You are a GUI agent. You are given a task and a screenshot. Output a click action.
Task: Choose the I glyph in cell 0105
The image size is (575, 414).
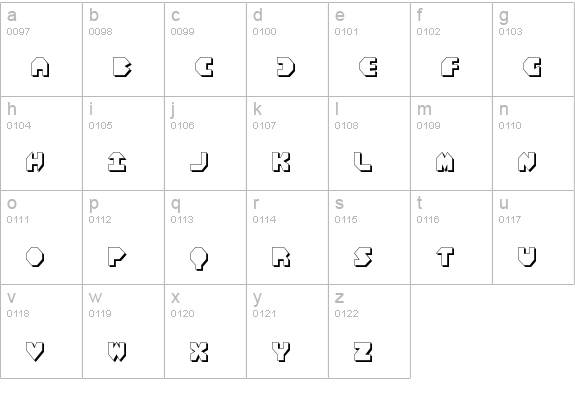(x=117, y=162)
